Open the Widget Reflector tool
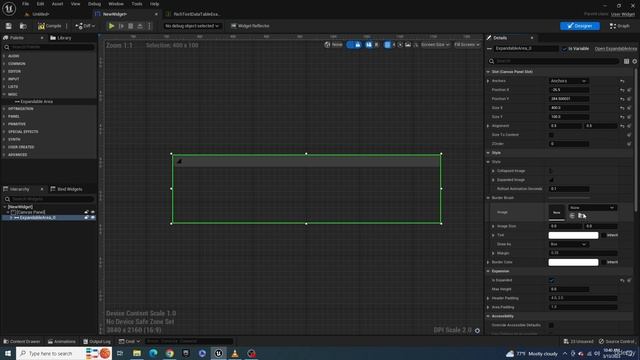The height and width of the screenshot is (360, 640). (x=250, y=26)
